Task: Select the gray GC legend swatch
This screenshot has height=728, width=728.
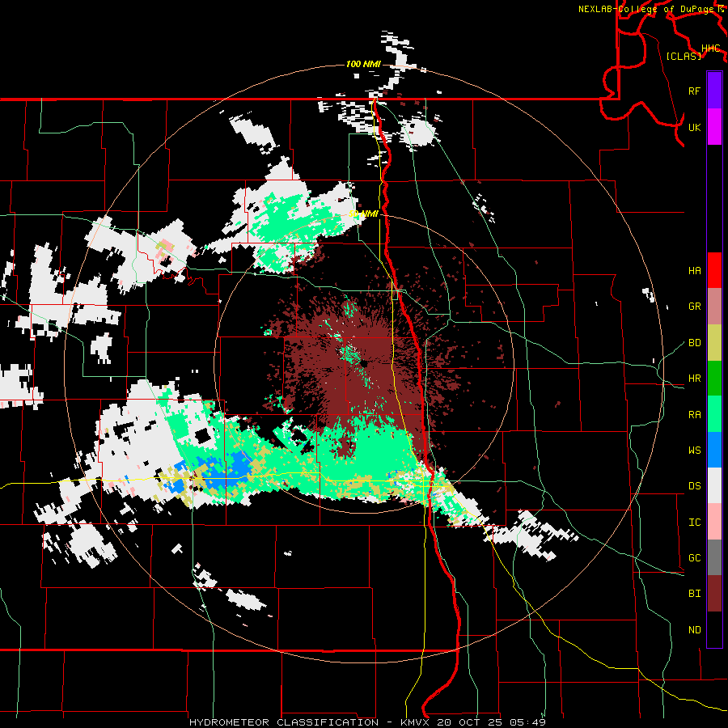Action: coord(714,557)
